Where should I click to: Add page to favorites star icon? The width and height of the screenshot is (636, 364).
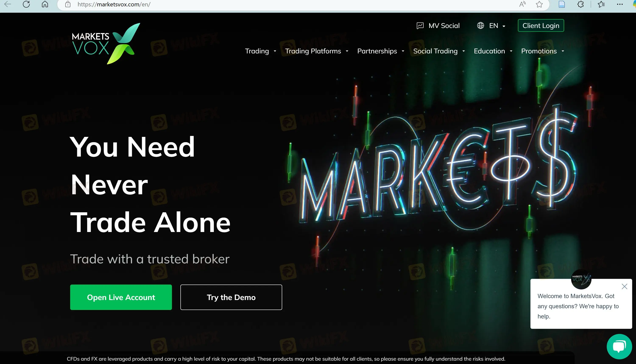(539, 4)
